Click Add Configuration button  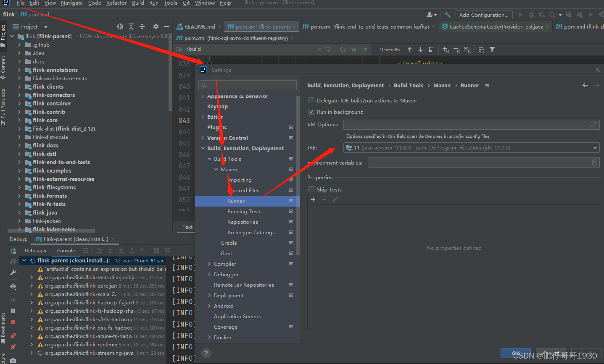pyautogui.click(x=484, y=15)
